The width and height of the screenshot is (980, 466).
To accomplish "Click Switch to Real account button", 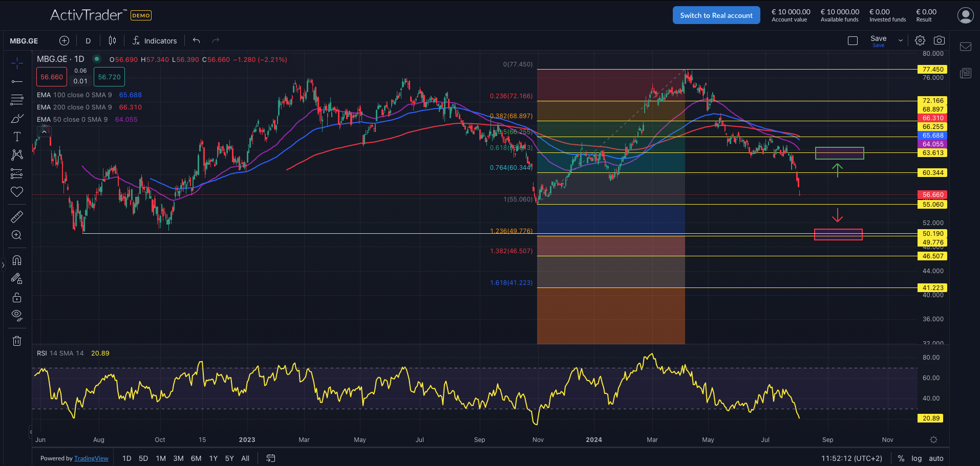I will tap(716, 15).
